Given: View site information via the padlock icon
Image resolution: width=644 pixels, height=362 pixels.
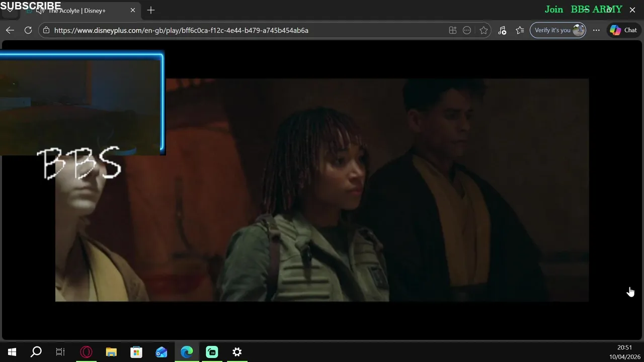Looking at the screenshot, I should (46, 30).
